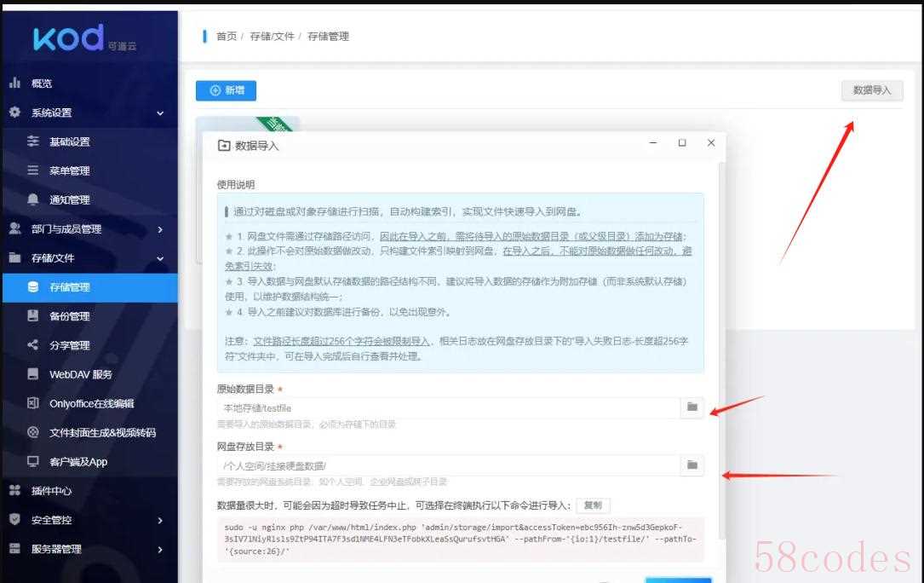Expand the 服务器管理 chevron
This screenshot has height=583, width=924.
(x=160, y=549)
